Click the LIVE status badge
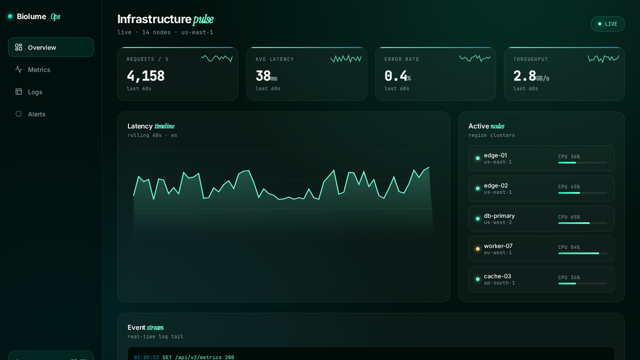 (607, 24)
